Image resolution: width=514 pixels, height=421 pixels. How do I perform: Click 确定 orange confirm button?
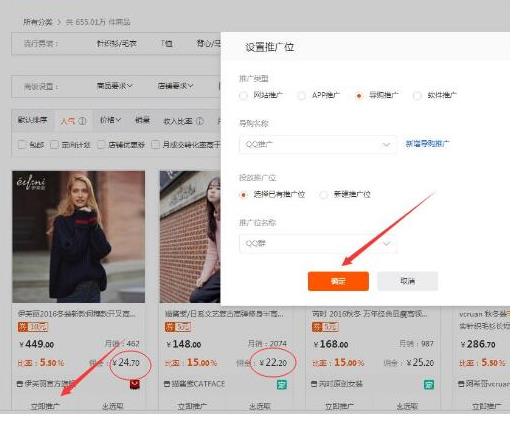[338, 281]
